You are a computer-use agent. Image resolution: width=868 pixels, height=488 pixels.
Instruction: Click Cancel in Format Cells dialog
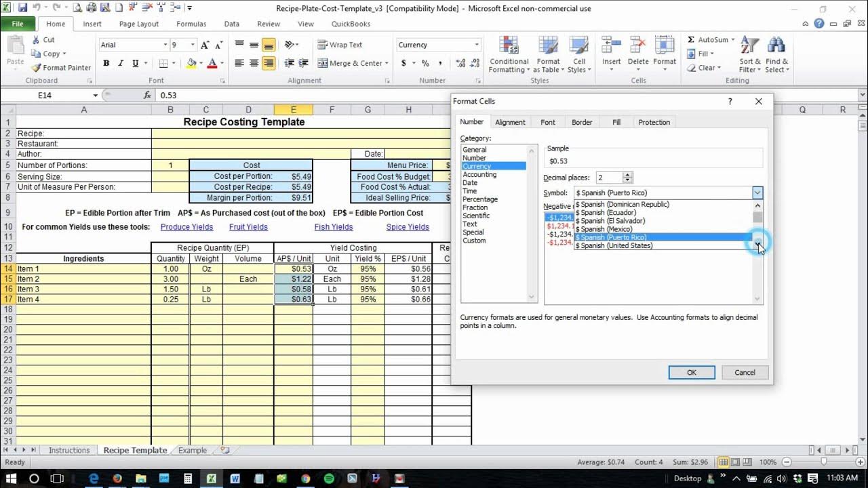745,372
